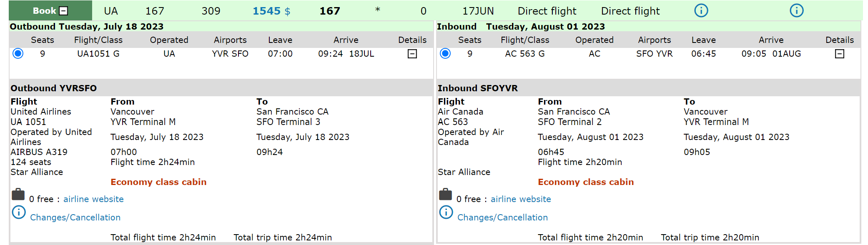Click outbound baggage suitcase icon
Viewport: 868px width, 245px height.
click(18, 194)
